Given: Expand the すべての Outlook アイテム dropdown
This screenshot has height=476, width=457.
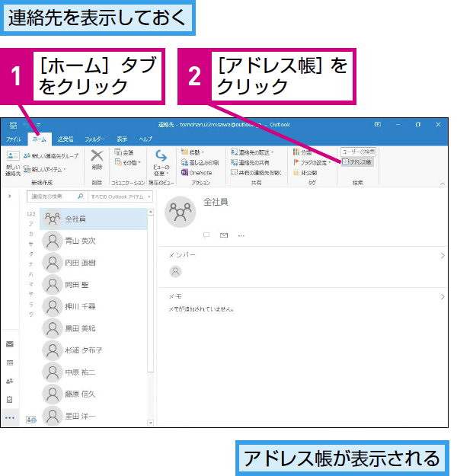Looking at the screenshot, I should tap(149, 196).
